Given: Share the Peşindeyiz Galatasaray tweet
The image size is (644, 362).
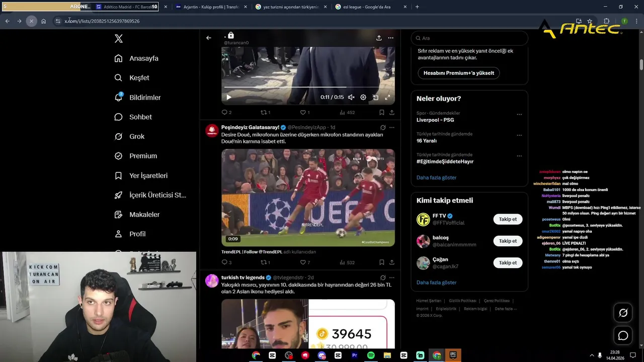Looking at the screenshot, I should tap(392, 262).
